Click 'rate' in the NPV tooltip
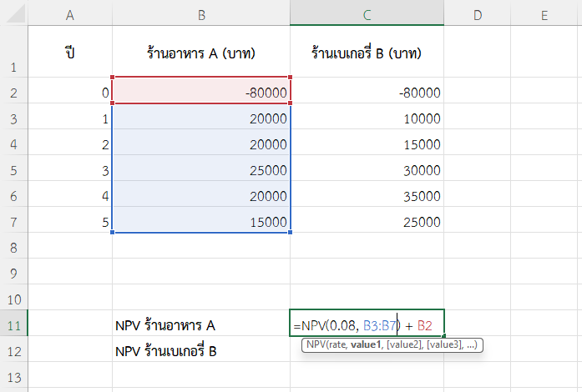This screenshot has height=392, width=582. point(337,344)
